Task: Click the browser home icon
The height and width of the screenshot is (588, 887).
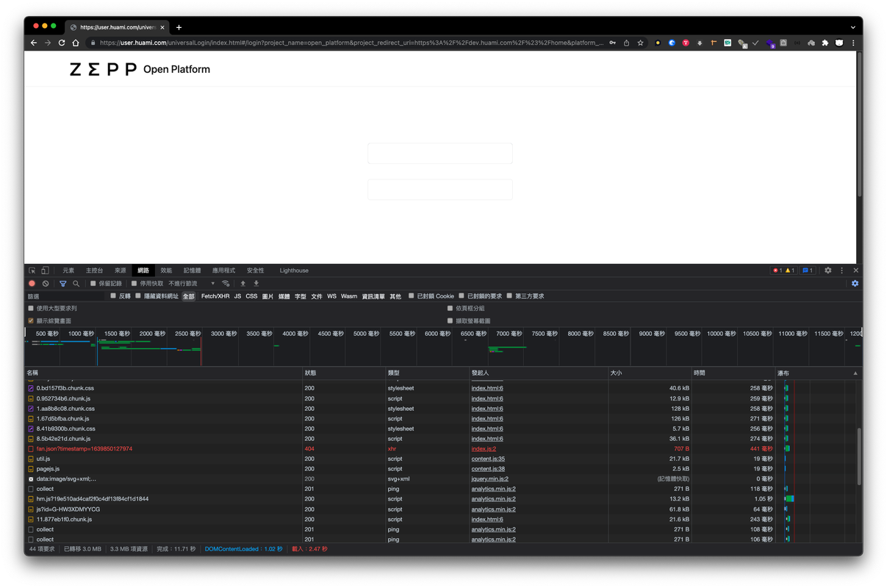Action: coord(76,43)
